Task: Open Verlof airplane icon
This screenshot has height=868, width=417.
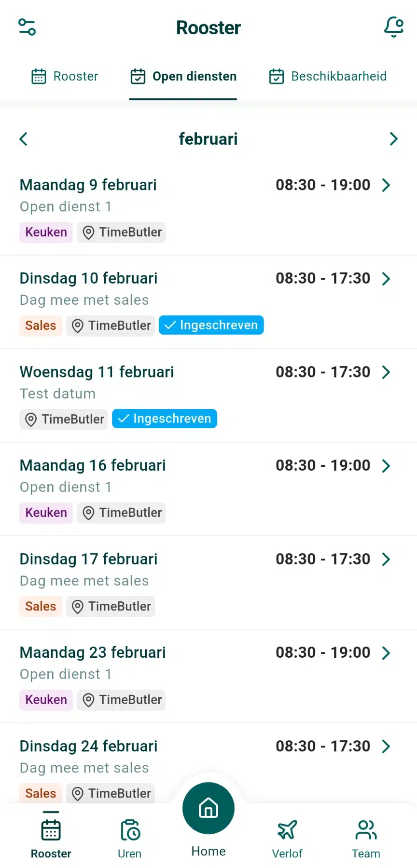Action: (287, 830)
